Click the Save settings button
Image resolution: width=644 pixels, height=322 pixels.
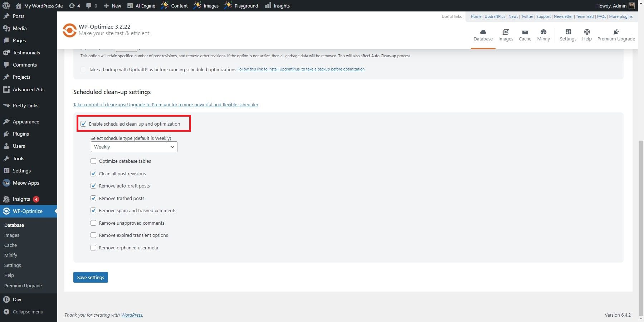[x=90, y=277]
